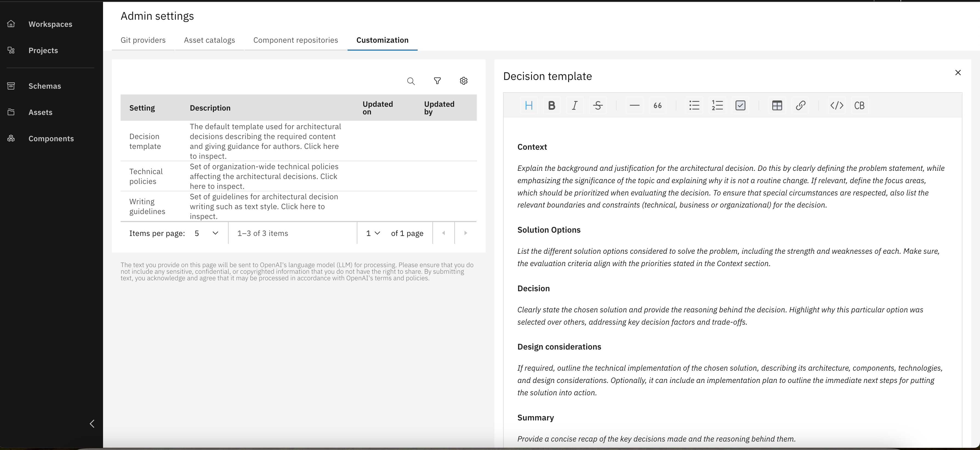The width and height of the screenshot is (980, 450).
Task: Insert a block quote
Action: point(657,105)
